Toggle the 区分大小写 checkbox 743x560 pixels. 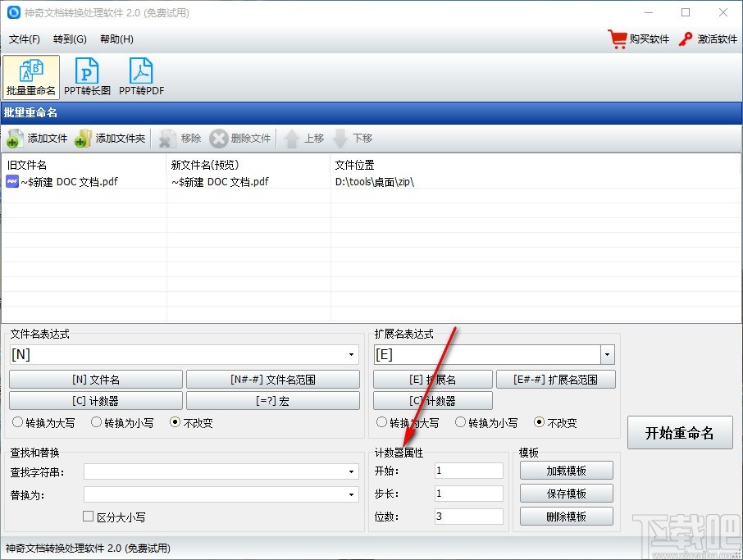coord(88,517)
